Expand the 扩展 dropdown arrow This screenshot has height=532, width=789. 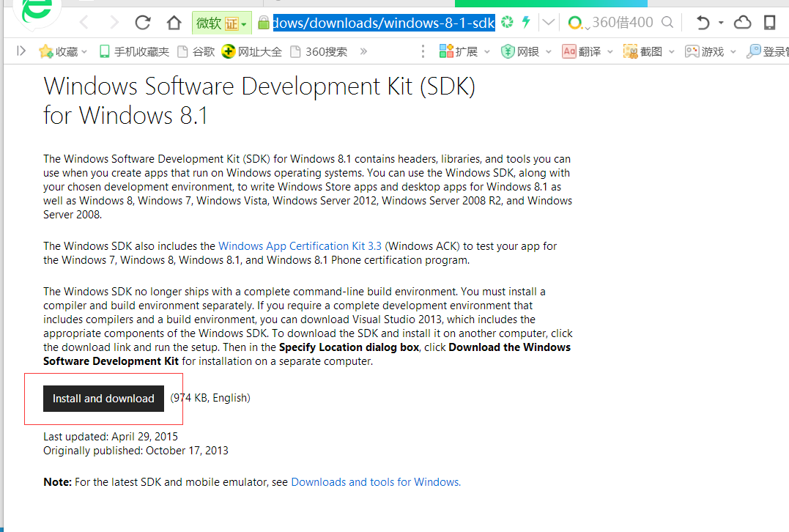click(487, 52)
